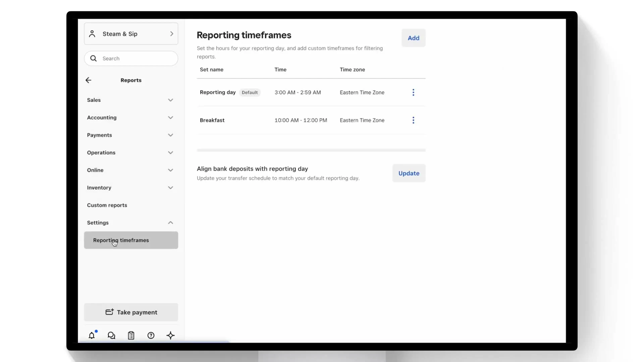Screen dimensions: 644x362
Task: Open the three-dot menu for Breakfast
Action: coord(413,120)
